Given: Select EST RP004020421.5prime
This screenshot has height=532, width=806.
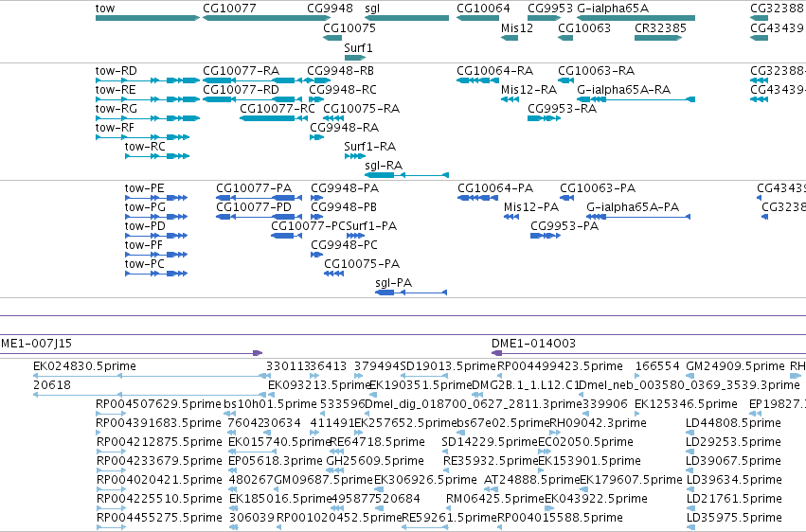Looking at the screenshot, I should (x=111, y=489).
